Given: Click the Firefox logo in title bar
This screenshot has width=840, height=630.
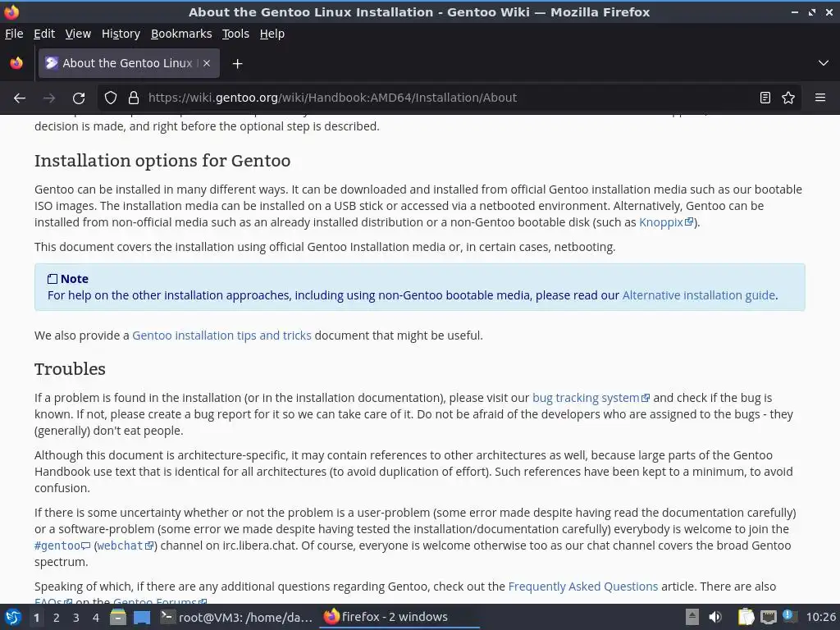Looking at the screenshot, I should tap(11, 11).
